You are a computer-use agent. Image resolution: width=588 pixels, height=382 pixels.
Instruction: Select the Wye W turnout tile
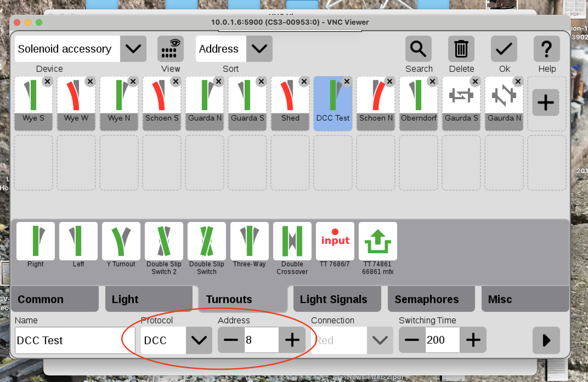coord(76,103)
